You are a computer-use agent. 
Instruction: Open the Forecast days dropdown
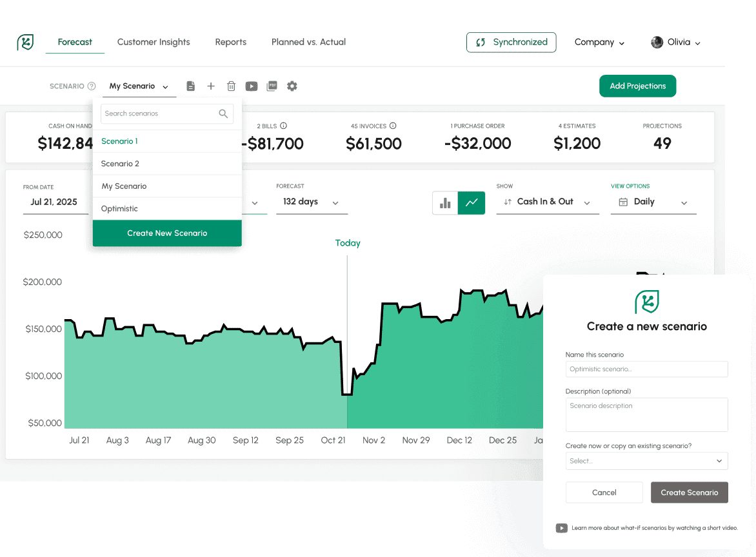tap(312, 202)
